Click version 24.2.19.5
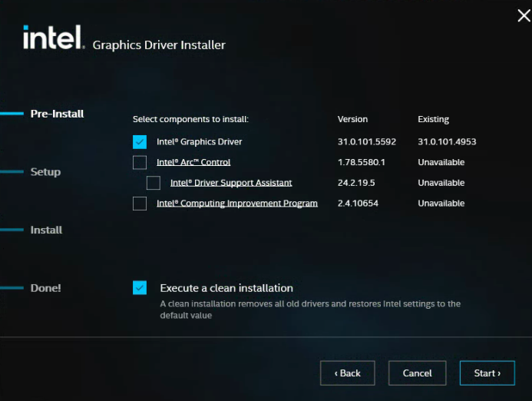Image resolution: width=532 pixels, height=401 pixels. tap(356, 183)
